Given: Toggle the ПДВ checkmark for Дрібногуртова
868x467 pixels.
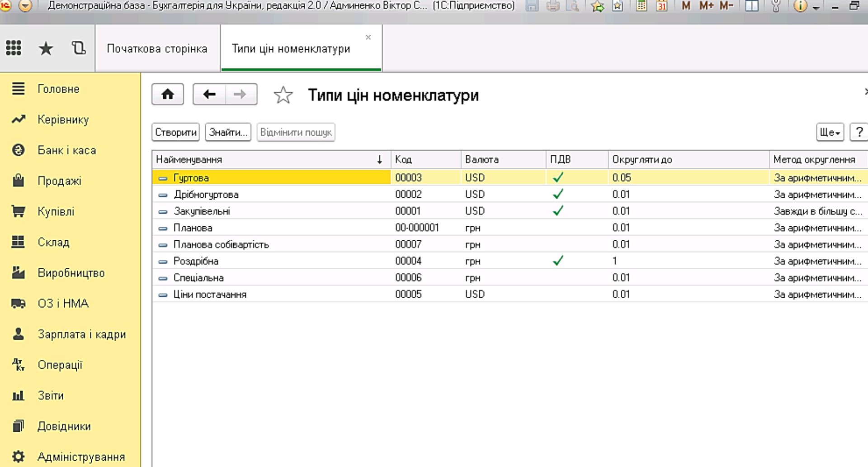Looking at the screenshot, I should (558, 194).
